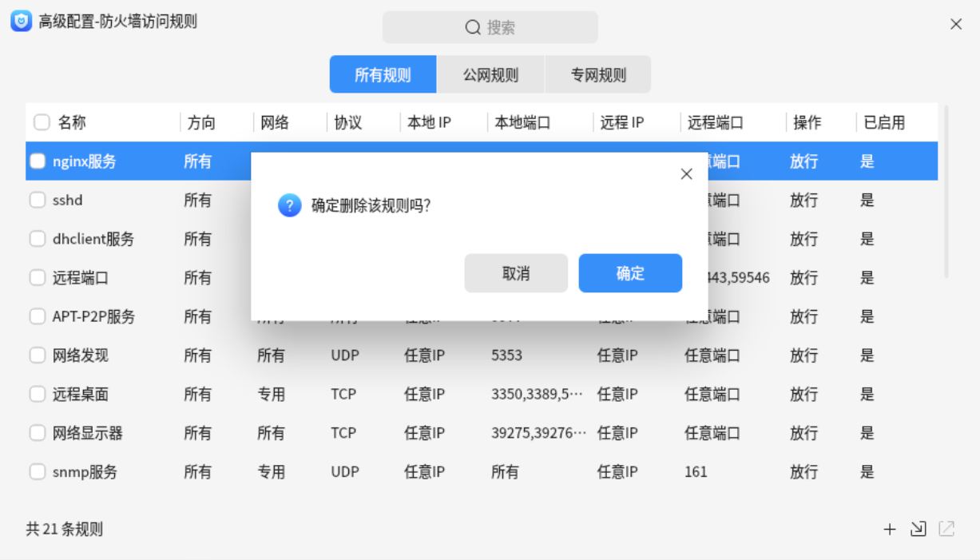Image resolution: width=980 pixels, height=560 pixels.
Task: Sort by the 操作 column header
Action: [x=807, y=122]
